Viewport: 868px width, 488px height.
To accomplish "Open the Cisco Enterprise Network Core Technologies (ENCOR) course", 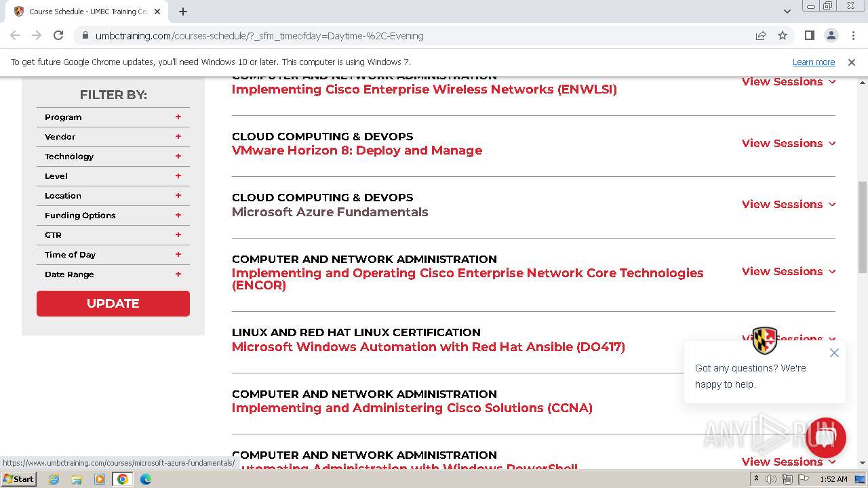I will click(x=468, y=279).
